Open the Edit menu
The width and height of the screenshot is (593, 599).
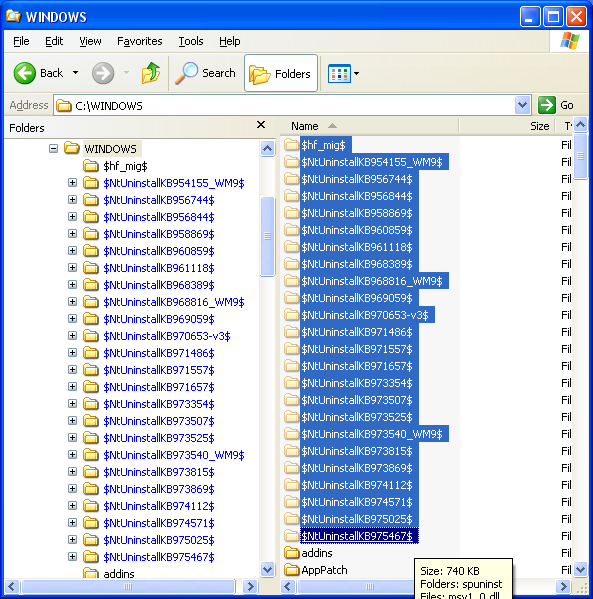coord(54,41)
